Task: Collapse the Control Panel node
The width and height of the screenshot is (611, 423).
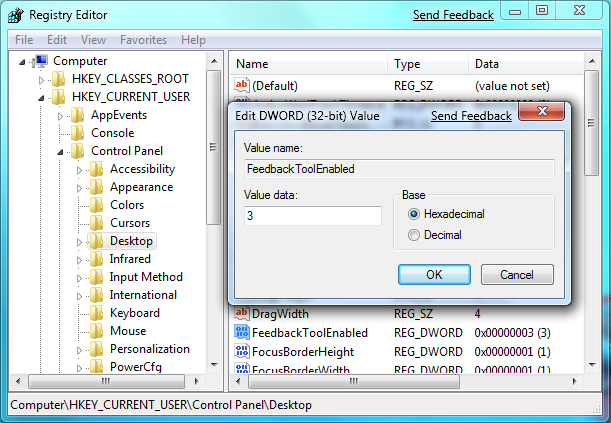Action: click(60, 152)
